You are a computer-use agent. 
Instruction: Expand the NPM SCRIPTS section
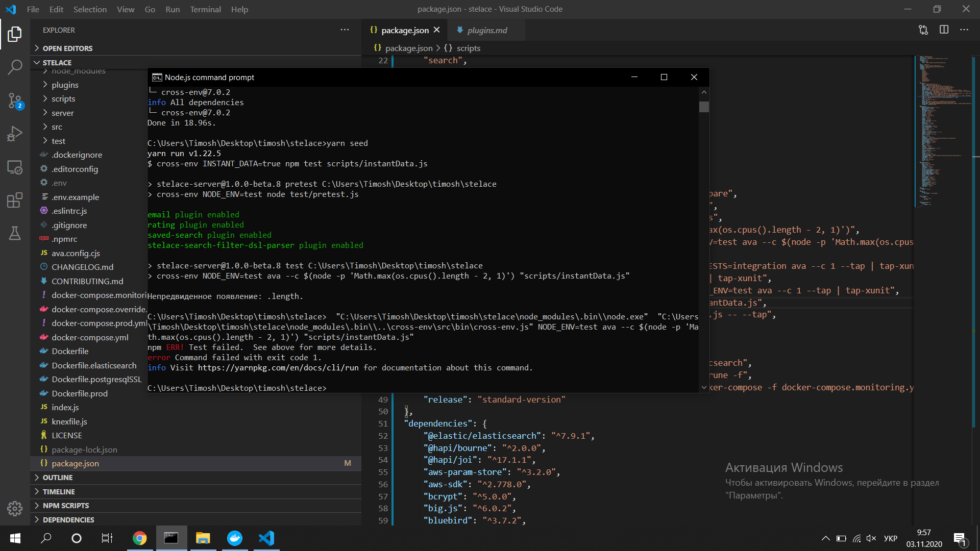[65, 506]
